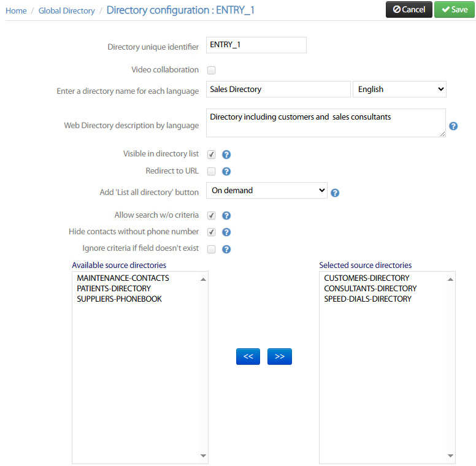The image size is (476, 466).
Task: Go to Home breadcrumb link
Action: (16, 10)
